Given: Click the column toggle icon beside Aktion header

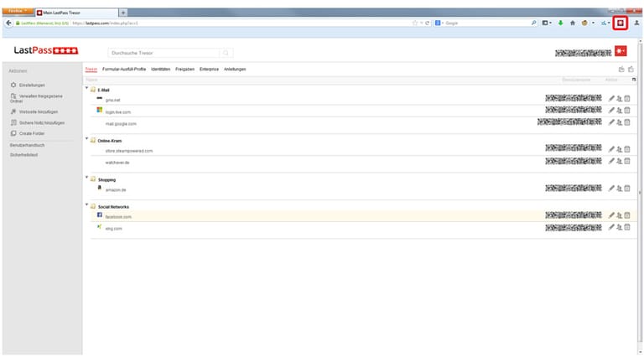Looking at the screenshot, I should coord(633,80).
